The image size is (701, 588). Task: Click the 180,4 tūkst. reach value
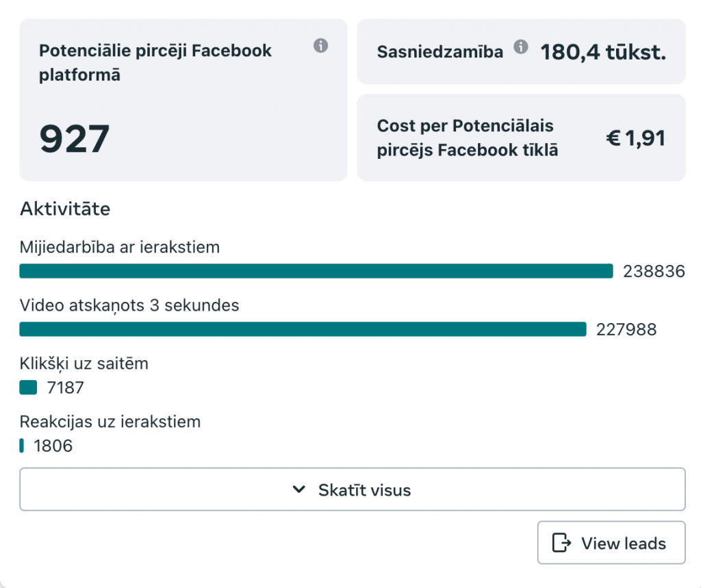pyautogui.click(x=603, y=52)
